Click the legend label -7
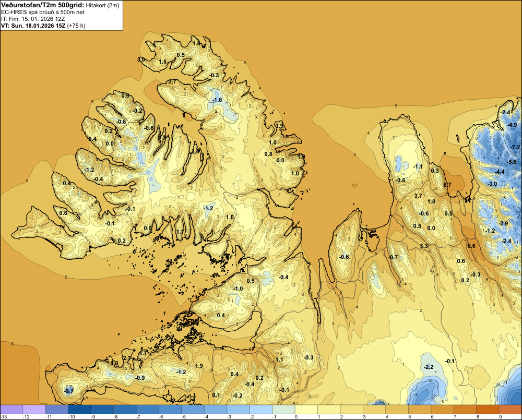Screen dimensions: 522x420 [137, 417]
